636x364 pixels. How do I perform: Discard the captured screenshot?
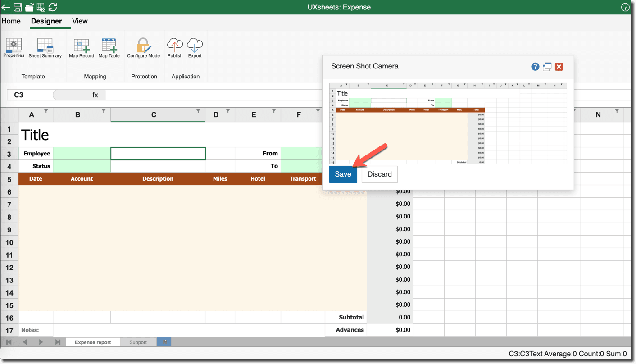coord(380,174)
